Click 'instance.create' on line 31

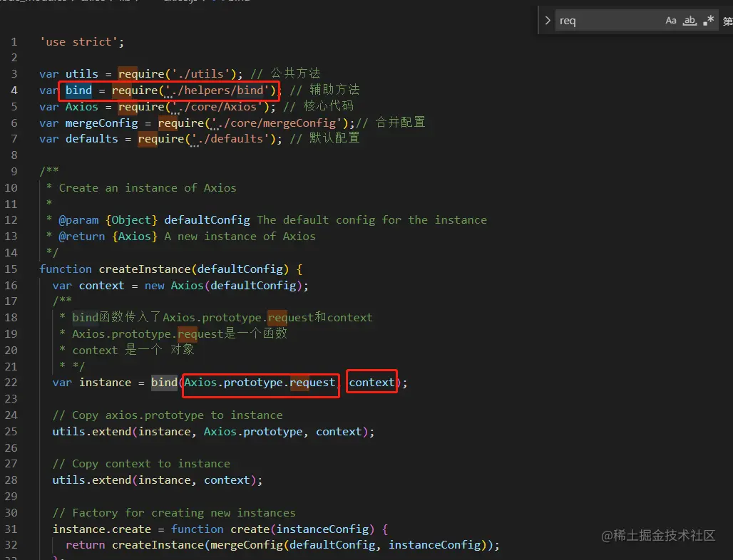[x=101, y=529]
